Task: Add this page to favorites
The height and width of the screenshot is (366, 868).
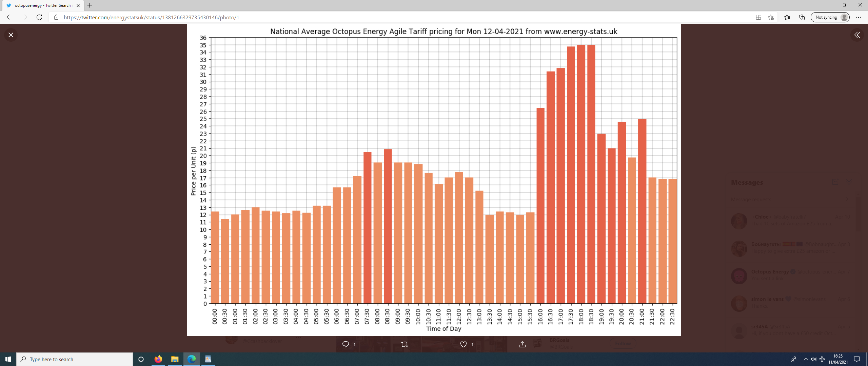Action: [771, 17]
